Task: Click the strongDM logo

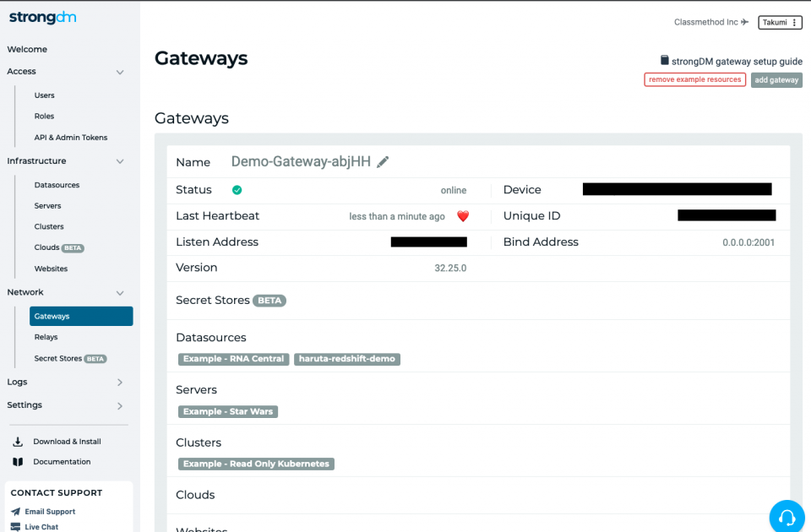Action: pyautogui.click(x=43, y=17)
